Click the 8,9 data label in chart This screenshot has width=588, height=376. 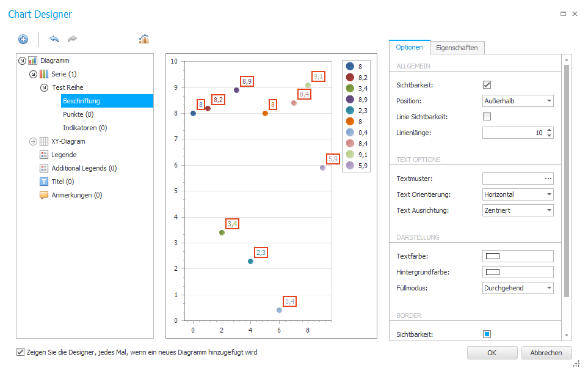pyautogui.click(x=247, y=81)
